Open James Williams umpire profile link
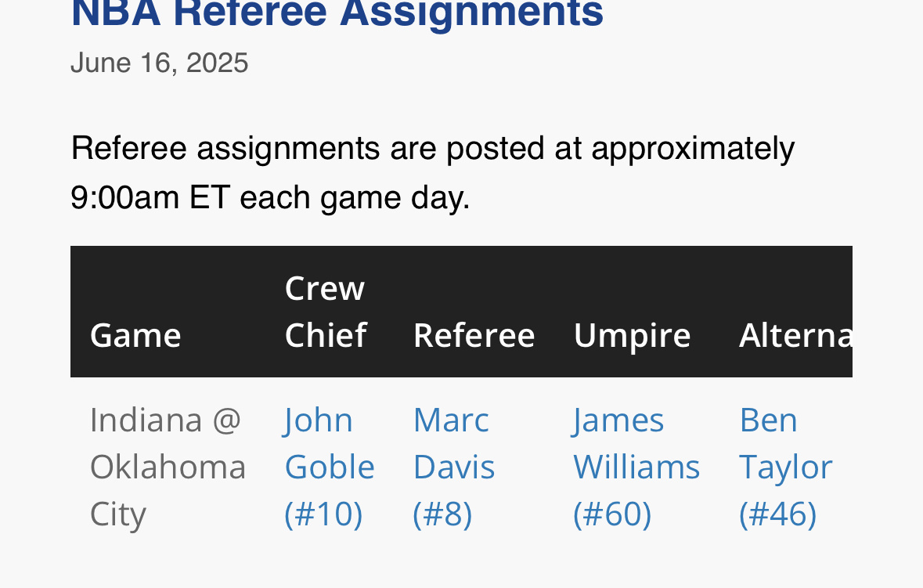Image resolution: width=923 pixels, height=588 pixels. pos(636,467)
